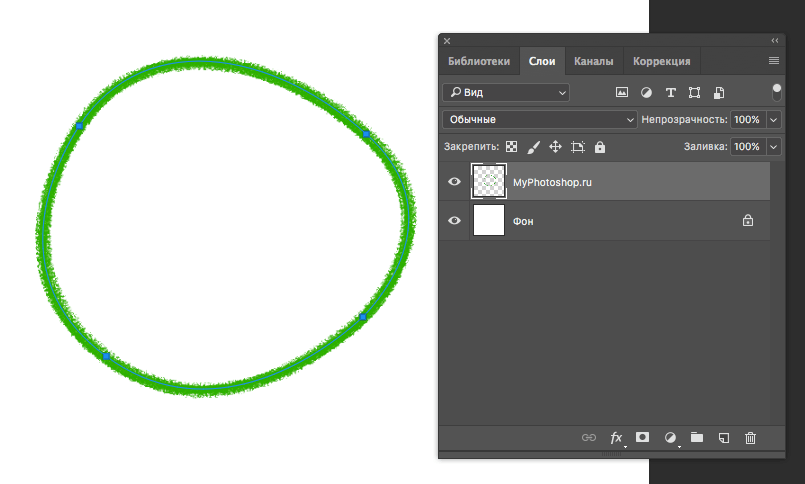
Task: Expand the Непрозрачность slider arrow
Action: (x=774, y=120)
